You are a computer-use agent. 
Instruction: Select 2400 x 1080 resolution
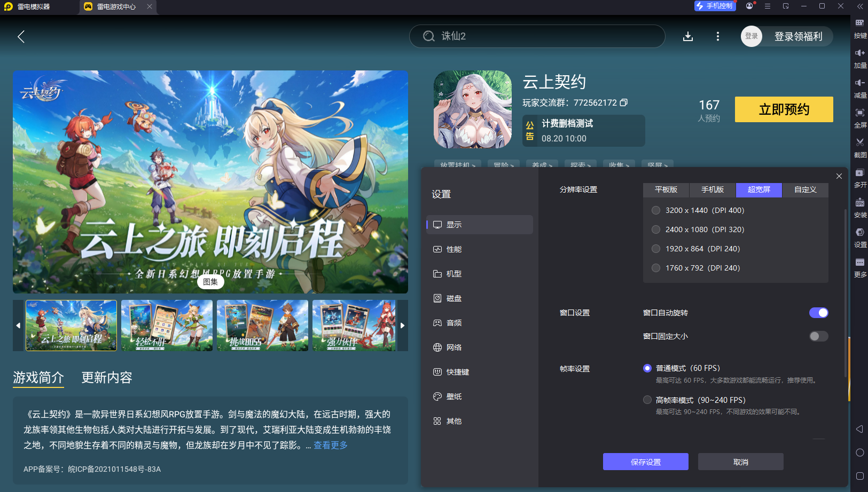pyautogui.click(x=656, y=229)
